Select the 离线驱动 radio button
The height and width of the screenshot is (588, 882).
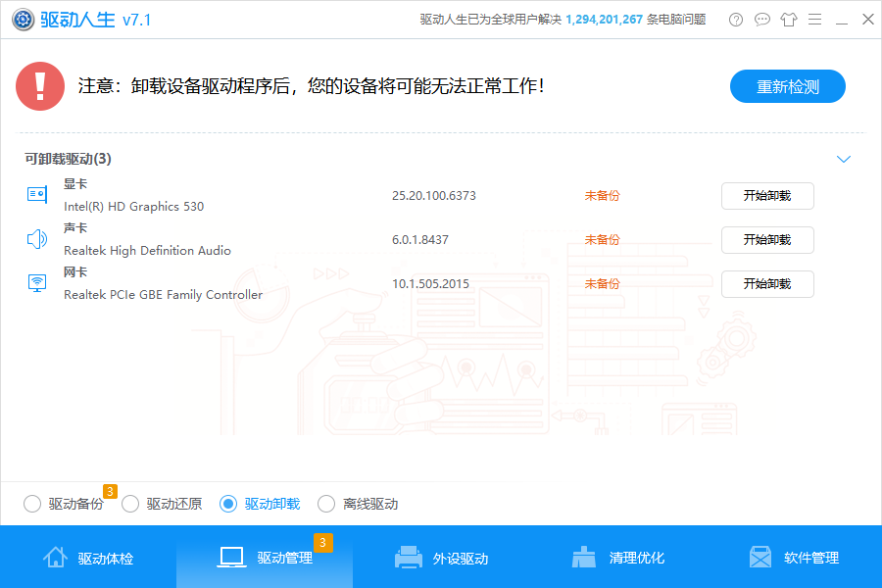(x=326, y=504)
